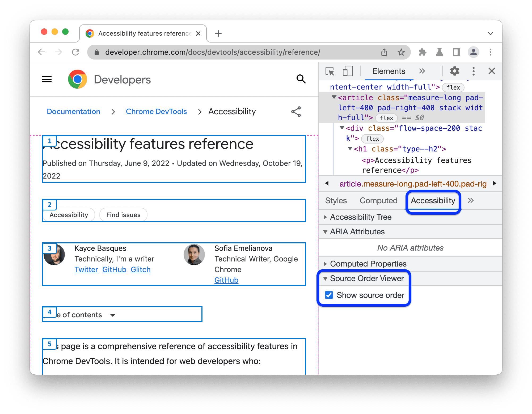Select the Accessibility tab in DevTools

(432, 200)
